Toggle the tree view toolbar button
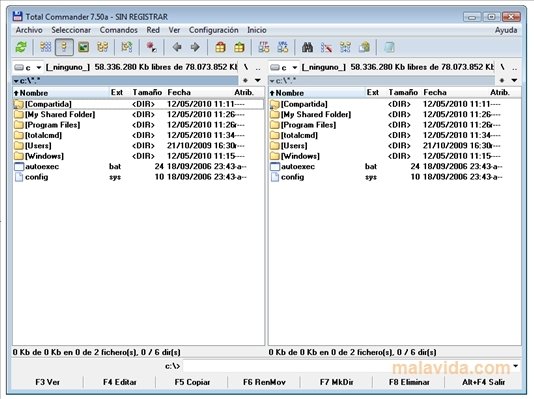 [x=103, y=47]
